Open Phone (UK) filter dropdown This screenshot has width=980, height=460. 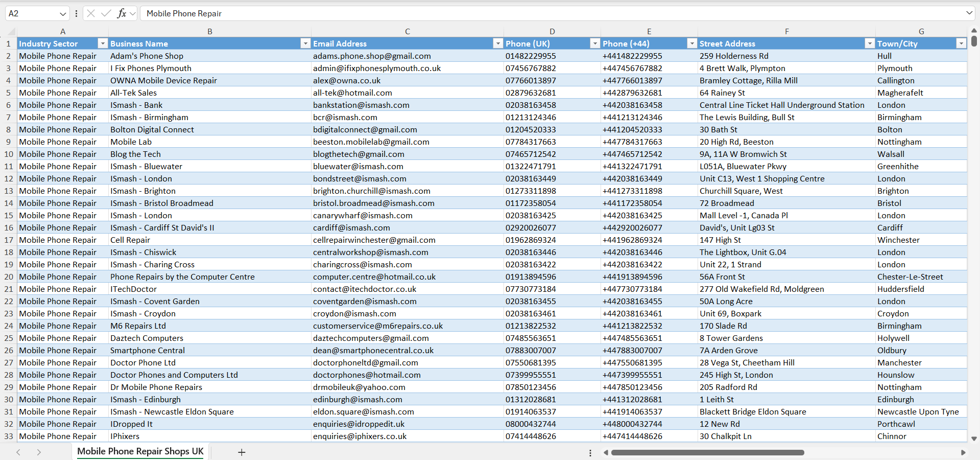point(595,43)
